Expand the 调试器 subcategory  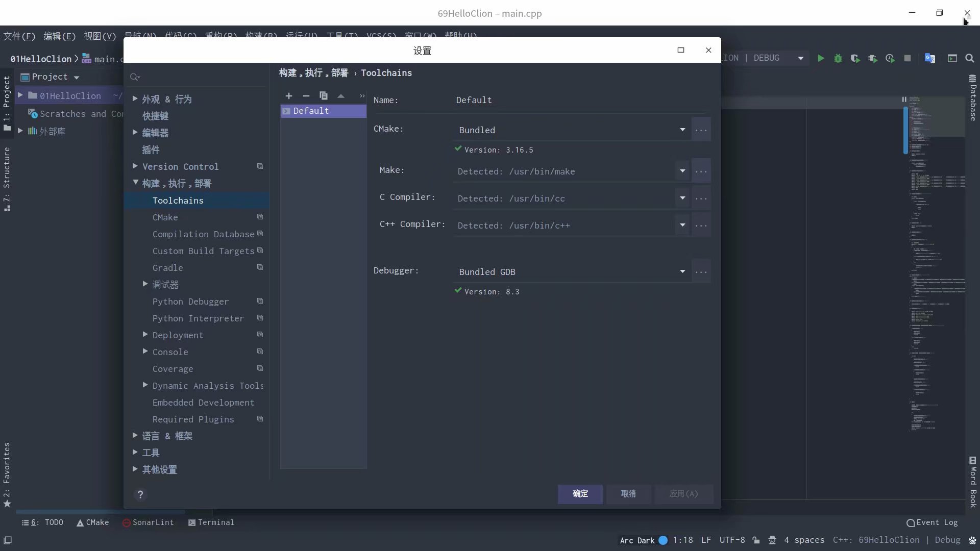(145, 284)
